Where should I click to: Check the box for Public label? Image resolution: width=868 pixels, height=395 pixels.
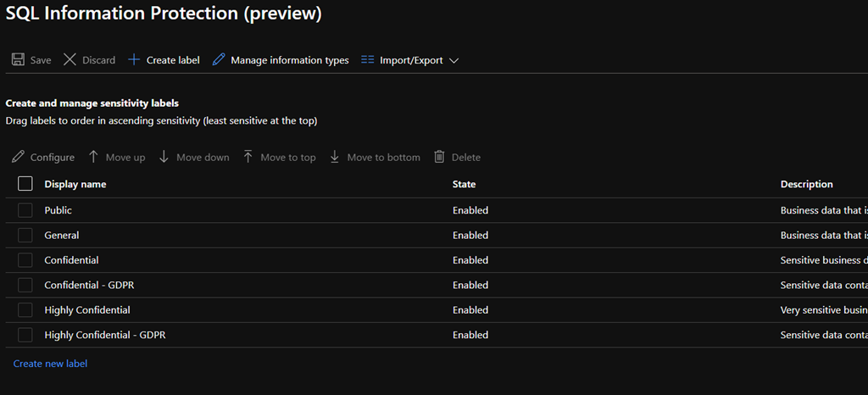click(x=25, y=210)
